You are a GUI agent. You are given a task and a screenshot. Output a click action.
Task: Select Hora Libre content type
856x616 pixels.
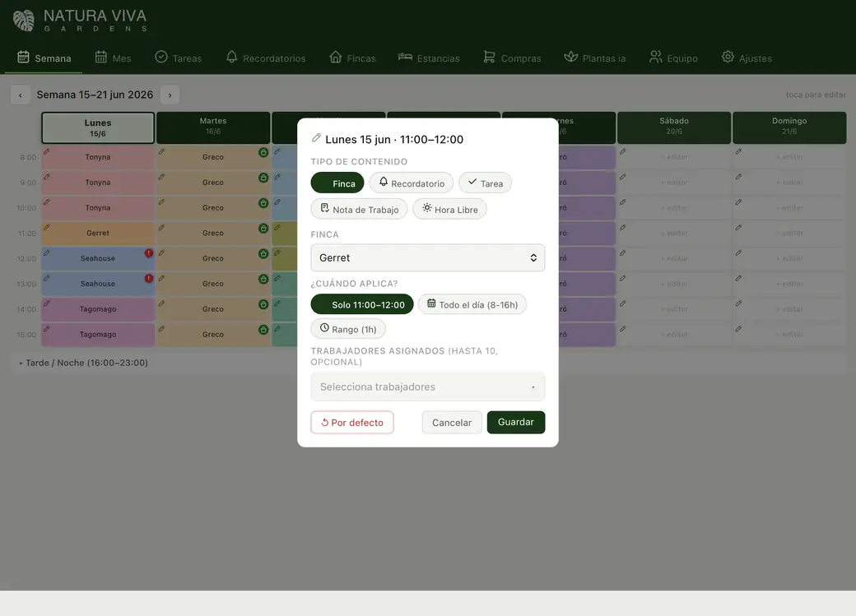[449, 209]
